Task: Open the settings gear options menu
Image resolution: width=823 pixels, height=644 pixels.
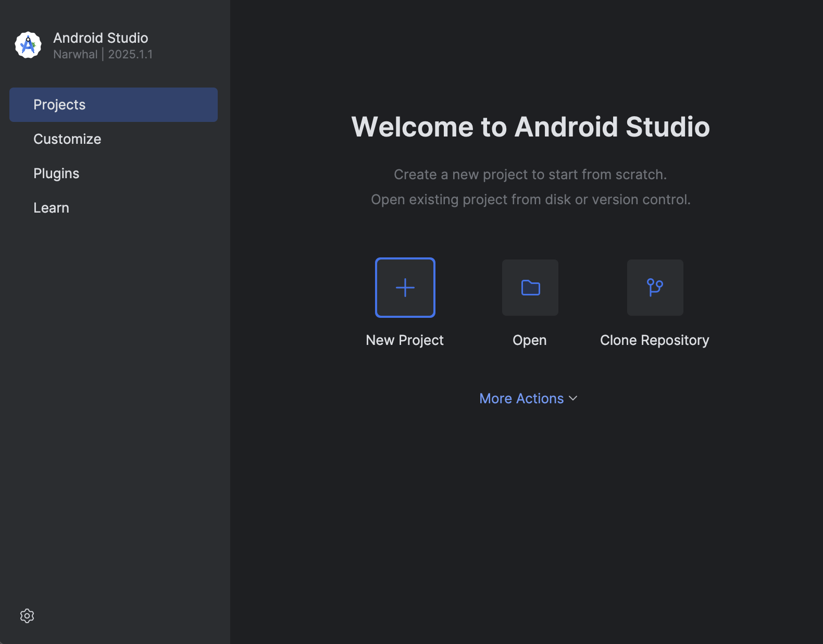Action: click(x=27, y=616)
